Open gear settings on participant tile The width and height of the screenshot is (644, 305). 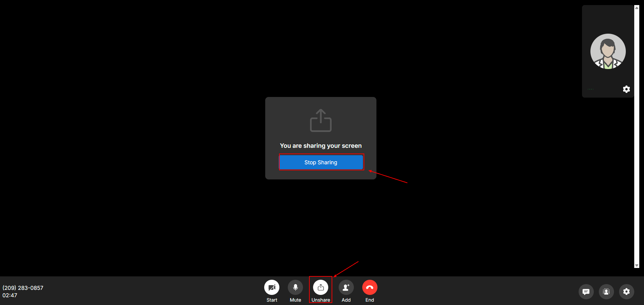click(626, 89)
